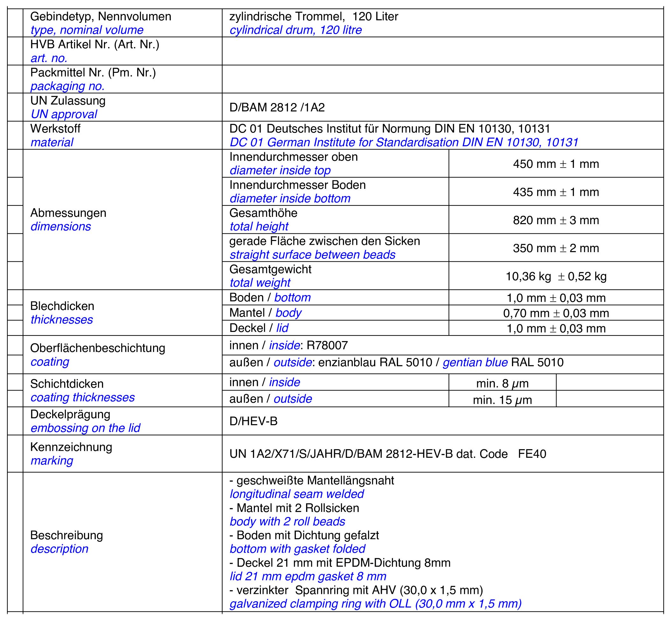
Task: Click 'straight surface between beads' text
Action: (312, 255)
